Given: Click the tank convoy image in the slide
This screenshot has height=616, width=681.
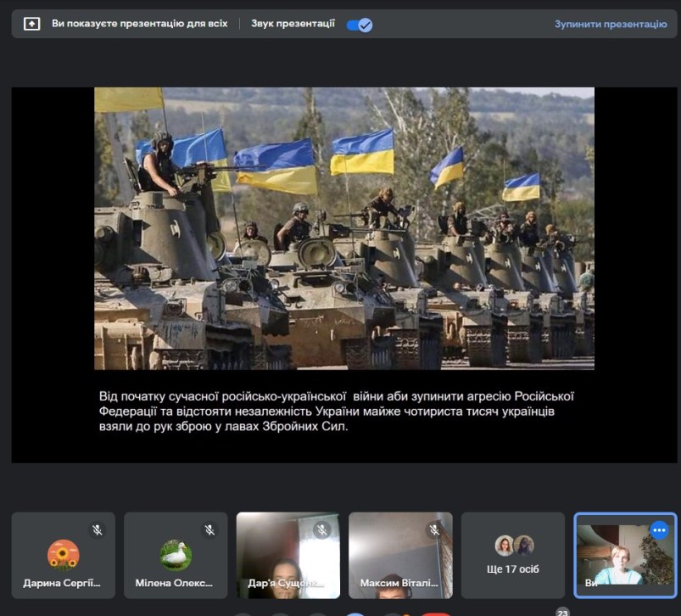Looking at the screenshot, I should tap(343, 228).
